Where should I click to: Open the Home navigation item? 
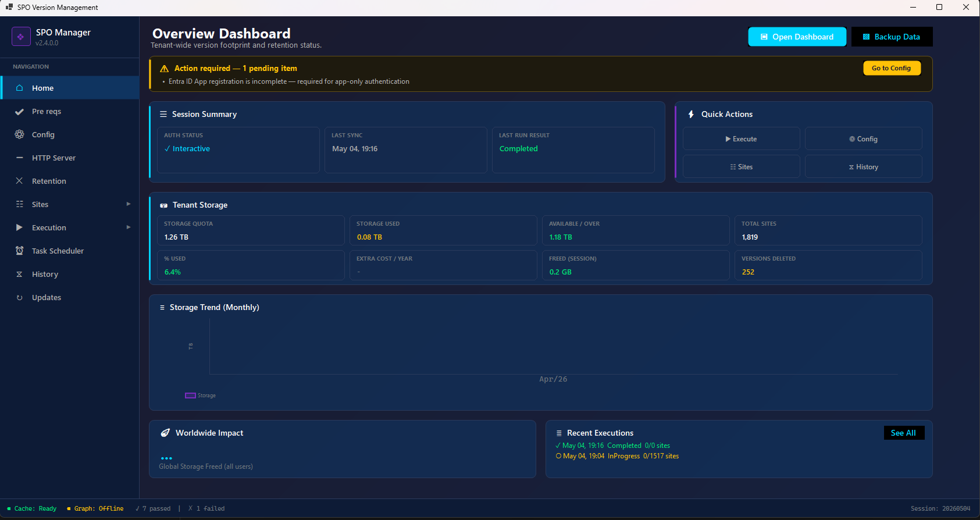(x=70, y=88)
